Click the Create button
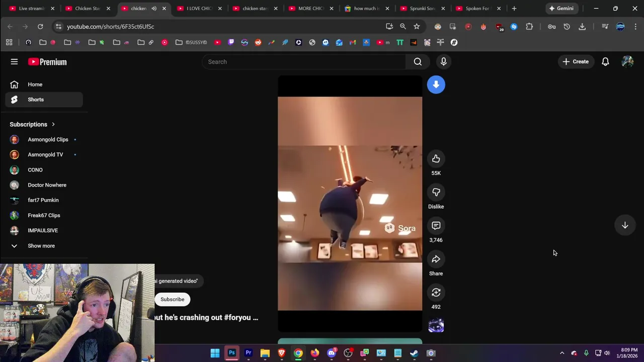The image size is (644, 362). pos(576,62)
